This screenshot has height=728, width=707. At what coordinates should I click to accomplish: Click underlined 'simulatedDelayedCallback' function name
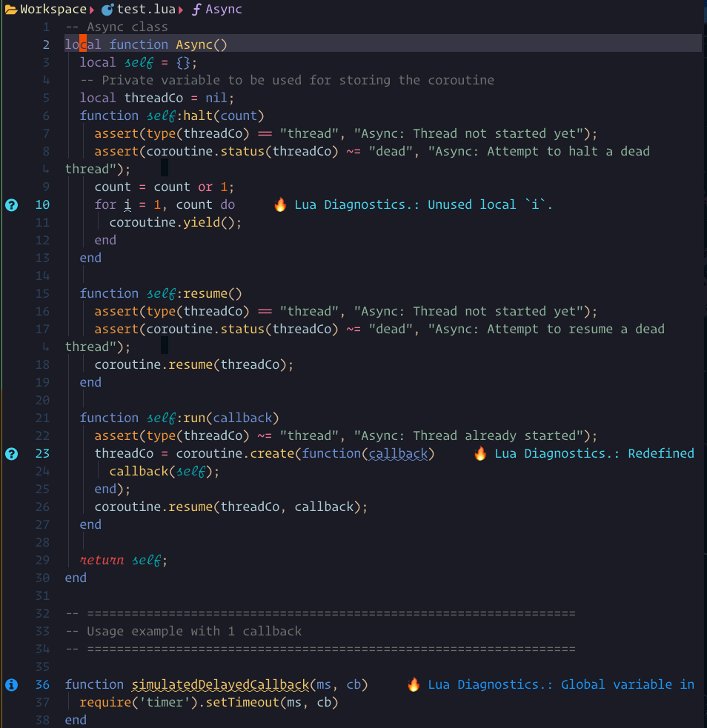(220, 684)
